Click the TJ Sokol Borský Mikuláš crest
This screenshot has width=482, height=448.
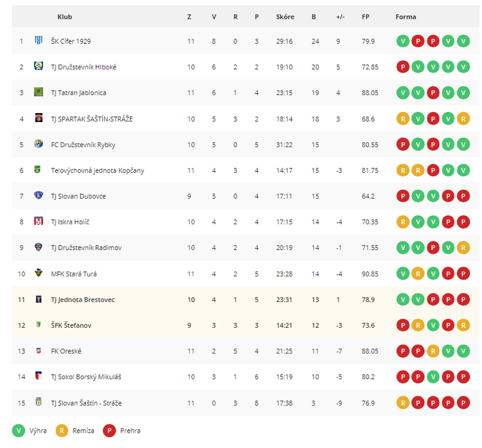[39, 376]
